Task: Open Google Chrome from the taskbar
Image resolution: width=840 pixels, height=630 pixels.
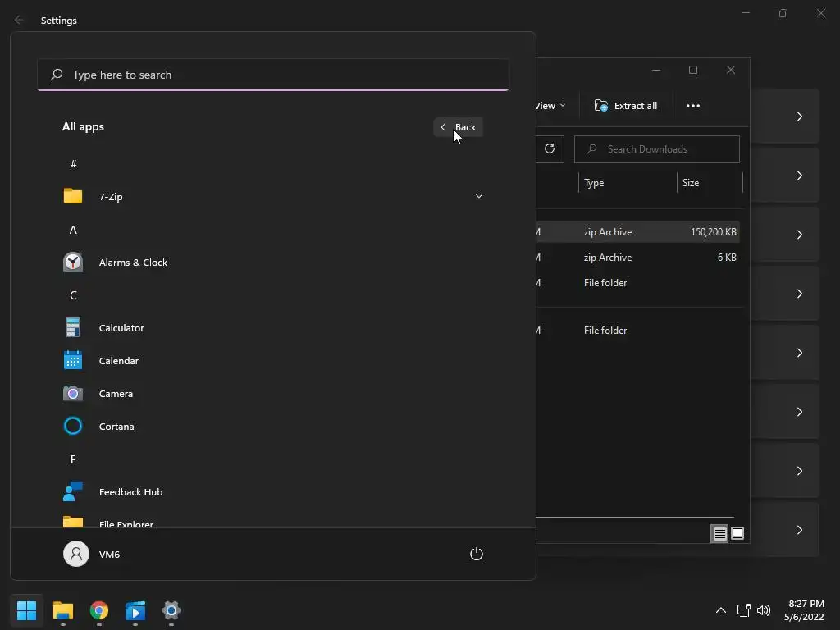Action: pyautogui.click(x=99, y=610)
